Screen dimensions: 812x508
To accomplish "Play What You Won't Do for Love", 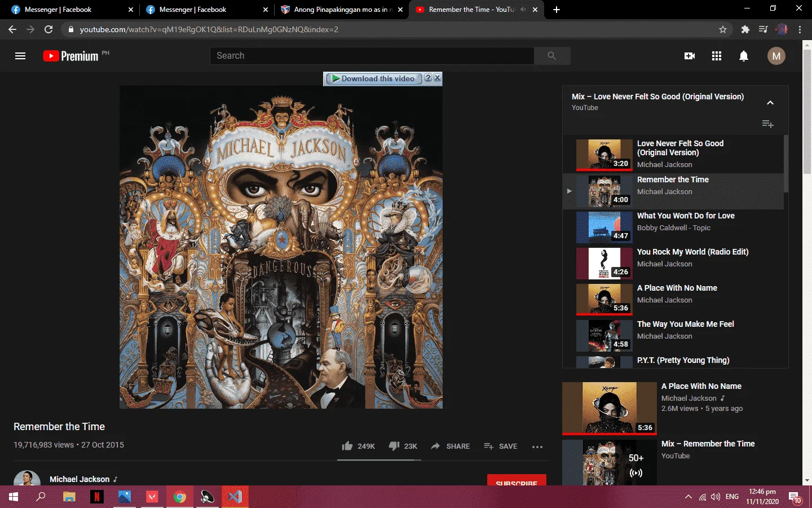I will pos(673,226).
